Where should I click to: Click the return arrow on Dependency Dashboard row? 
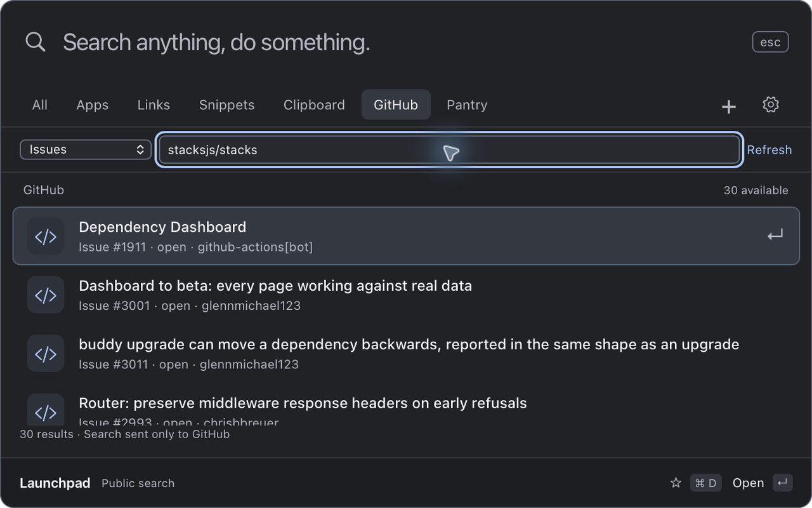(x=775, y=236)
